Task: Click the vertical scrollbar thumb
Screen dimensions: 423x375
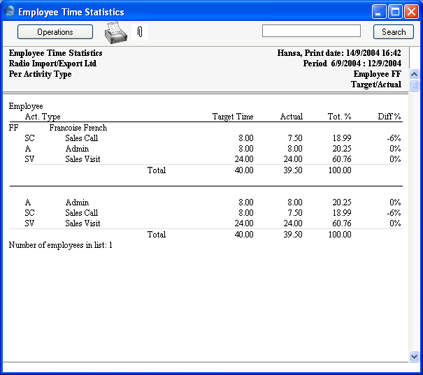Action: [x=414, y=85]
